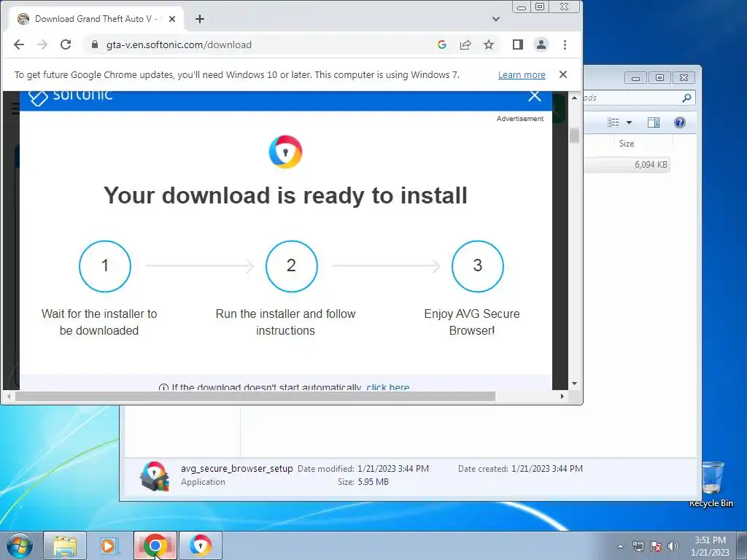Launch Windows Media Player from taskbar
This screenshot has width=747, height=560.
[109, 545]
